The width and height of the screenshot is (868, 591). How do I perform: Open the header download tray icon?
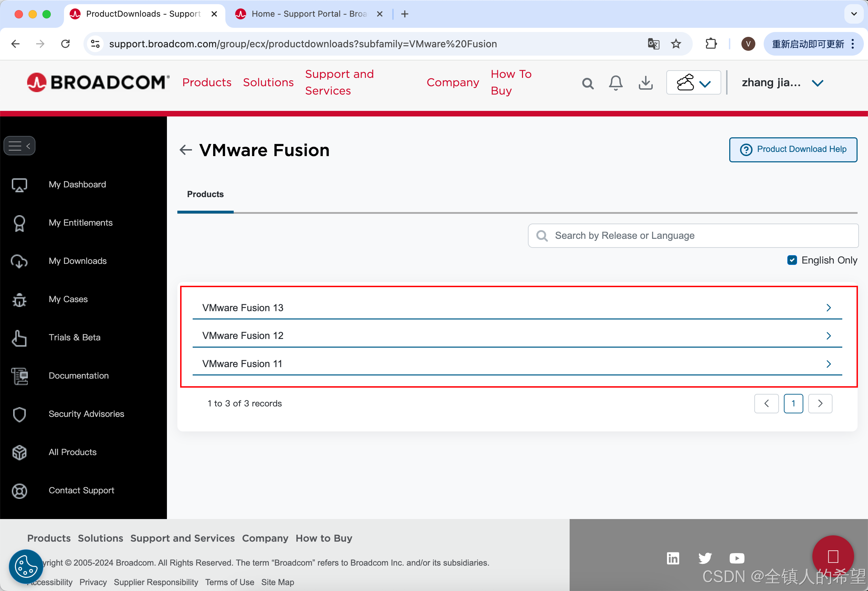pos(646,83)
